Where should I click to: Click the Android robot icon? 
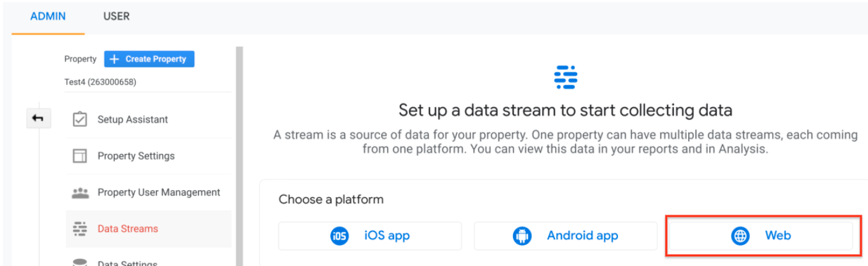(x=522, y=236)
